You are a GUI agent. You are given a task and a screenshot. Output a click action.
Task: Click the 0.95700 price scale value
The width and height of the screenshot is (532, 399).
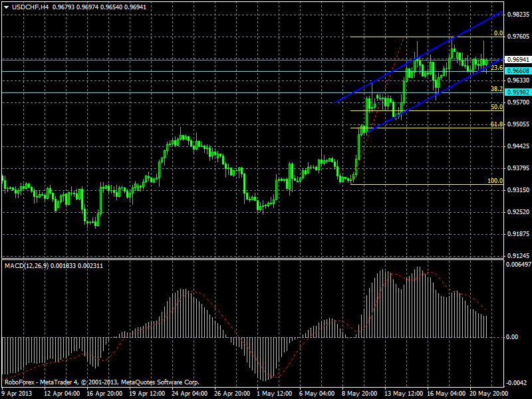tap(519, 102)
